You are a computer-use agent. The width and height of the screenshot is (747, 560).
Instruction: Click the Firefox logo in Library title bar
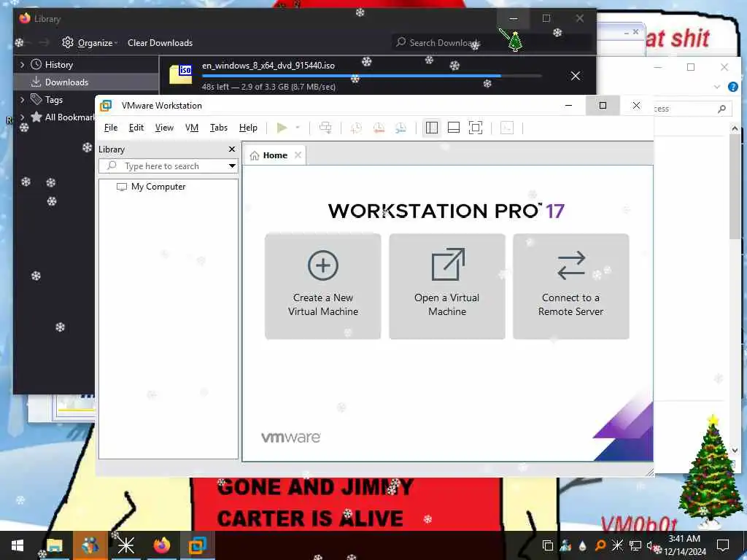coord(25,18)
